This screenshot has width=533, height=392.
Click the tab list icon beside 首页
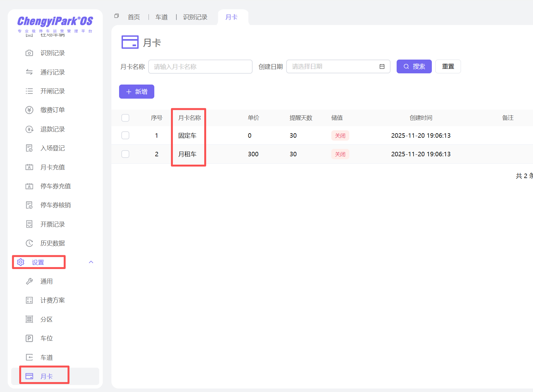(x=117, y=16)
